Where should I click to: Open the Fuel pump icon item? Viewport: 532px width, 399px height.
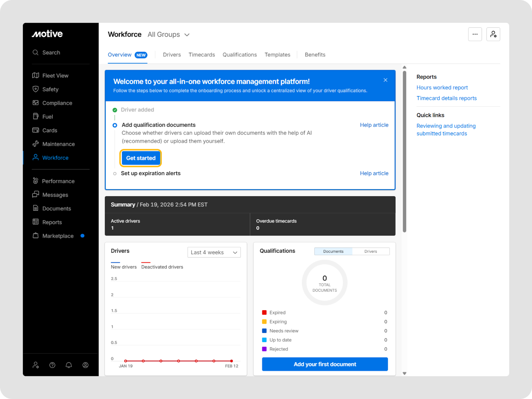tap(36, 116)
